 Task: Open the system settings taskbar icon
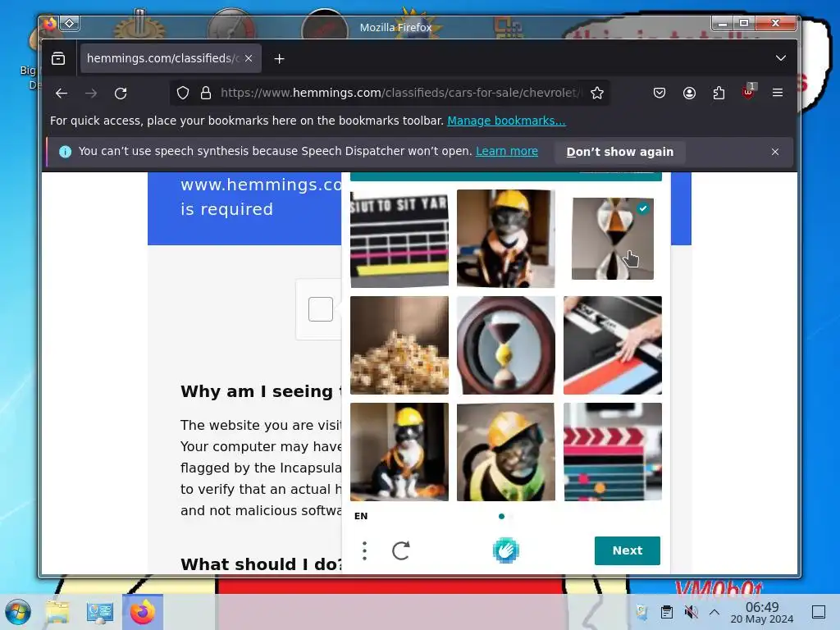click(99, 612)
